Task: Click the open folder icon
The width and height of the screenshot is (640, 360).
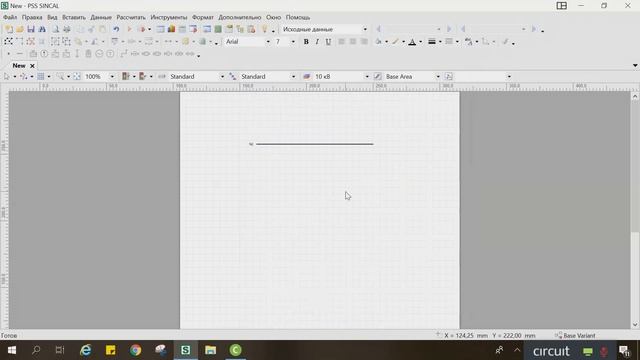Action: click(20, 29)
